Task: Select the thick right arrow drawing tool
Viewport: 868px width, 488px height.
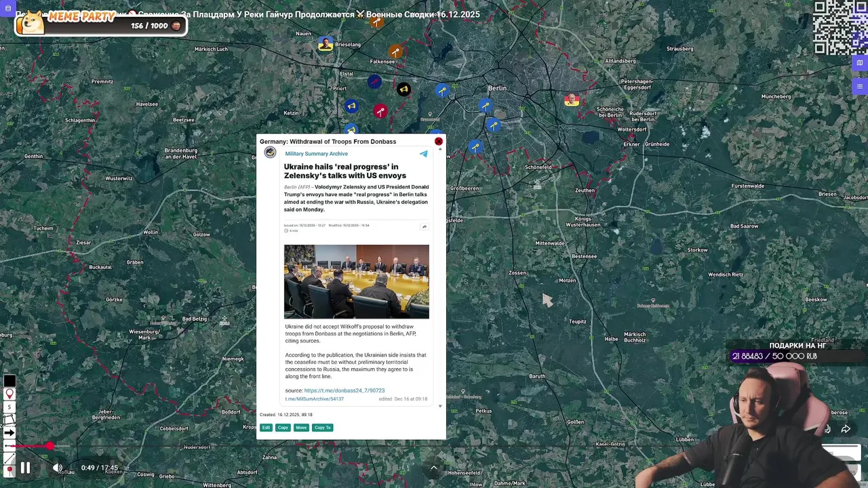Action: coord(9,432)
